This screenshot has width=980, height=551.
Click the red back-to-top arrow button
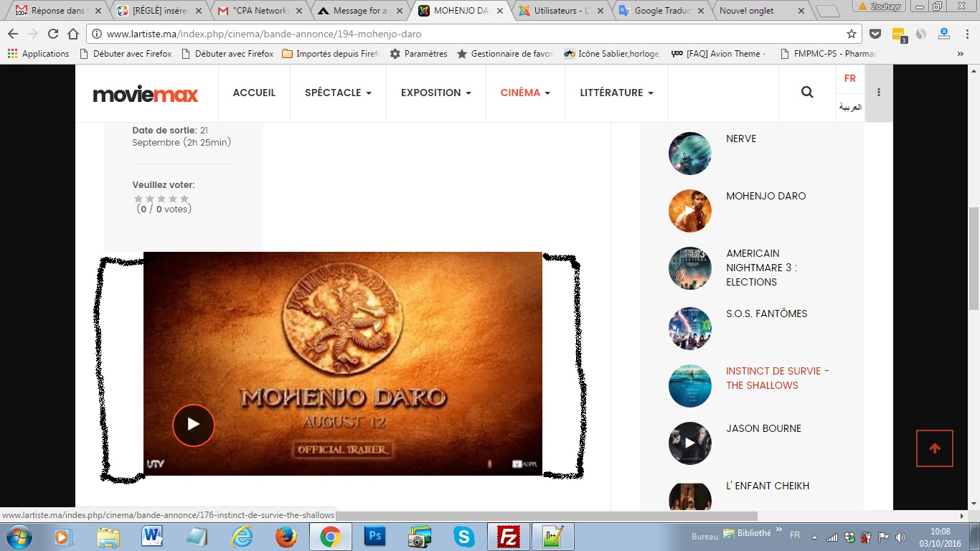click(x=935, y=448)
